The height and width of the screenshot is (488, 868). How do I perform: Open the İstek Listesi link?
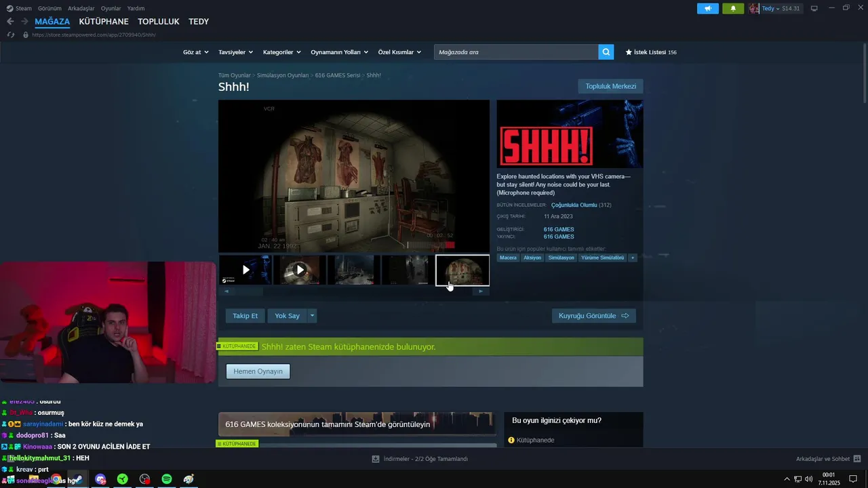tap(651, 52)
